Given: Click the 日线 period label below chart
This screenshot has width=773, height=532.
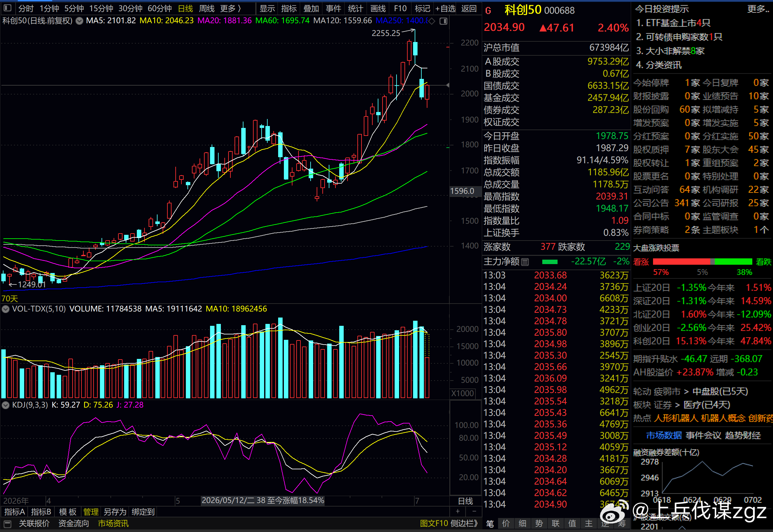Looking at the screenshot, I should click(466, 501).
